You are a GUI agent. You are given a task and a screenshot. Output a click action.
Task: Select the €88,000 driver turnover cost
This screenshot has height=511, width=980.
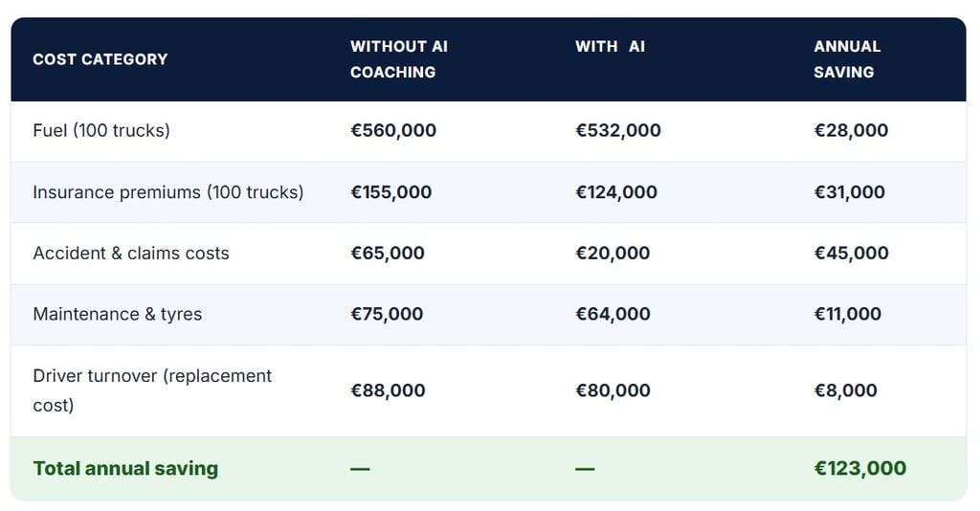point(387,390)
